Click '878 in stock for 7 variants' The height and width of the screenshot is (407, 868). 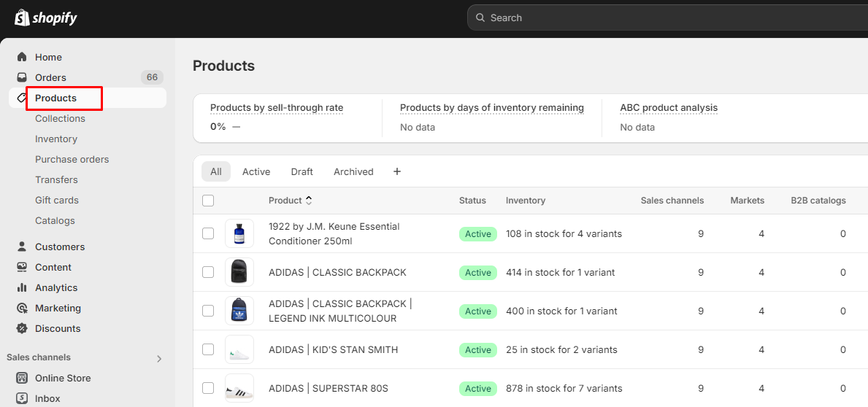[564, 388]
